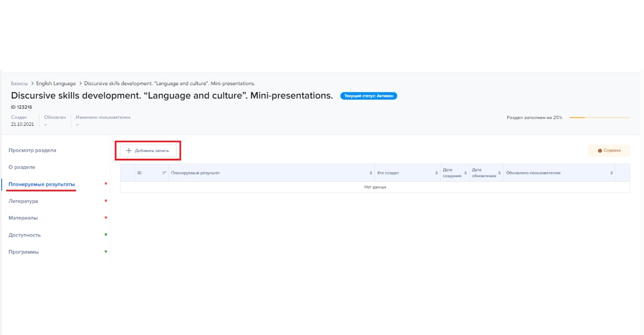Sort table by ID column icon
The height and width of the screenshot is (335, 644).
(x=165, y=173)
